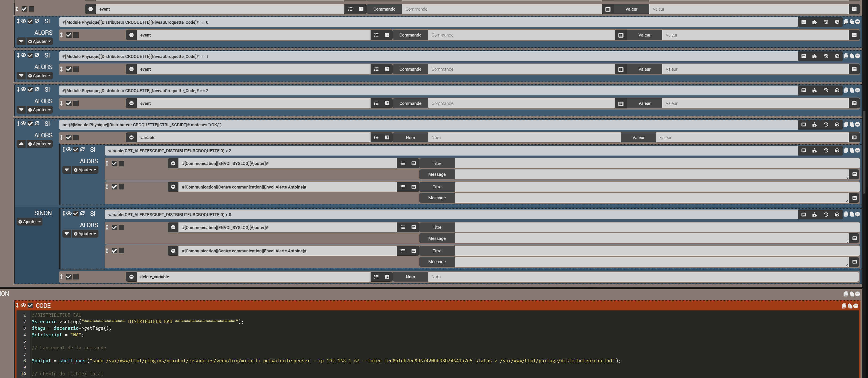Expand arrow next to Ajouter in '> 0' ALORS block
Image resolution: width=868 pixels, height=378 pixels.
[x=67, y=234]
